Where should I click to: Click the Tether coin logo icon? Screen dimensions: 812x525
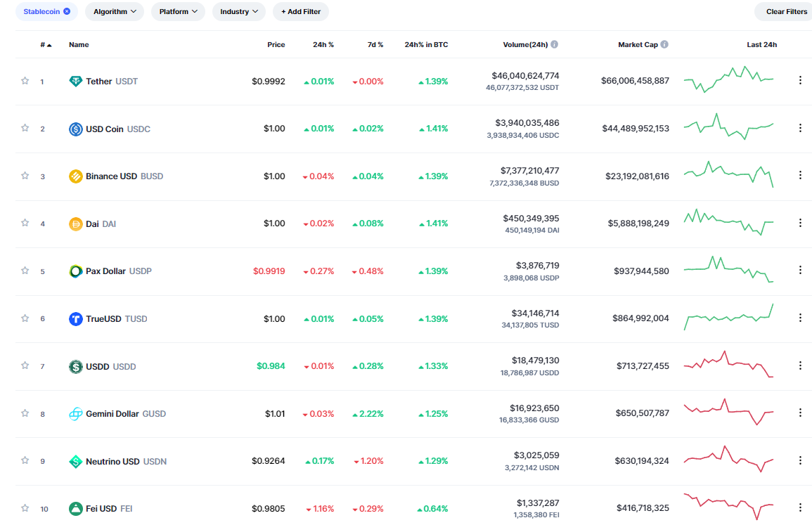click(x=75, y=82)
